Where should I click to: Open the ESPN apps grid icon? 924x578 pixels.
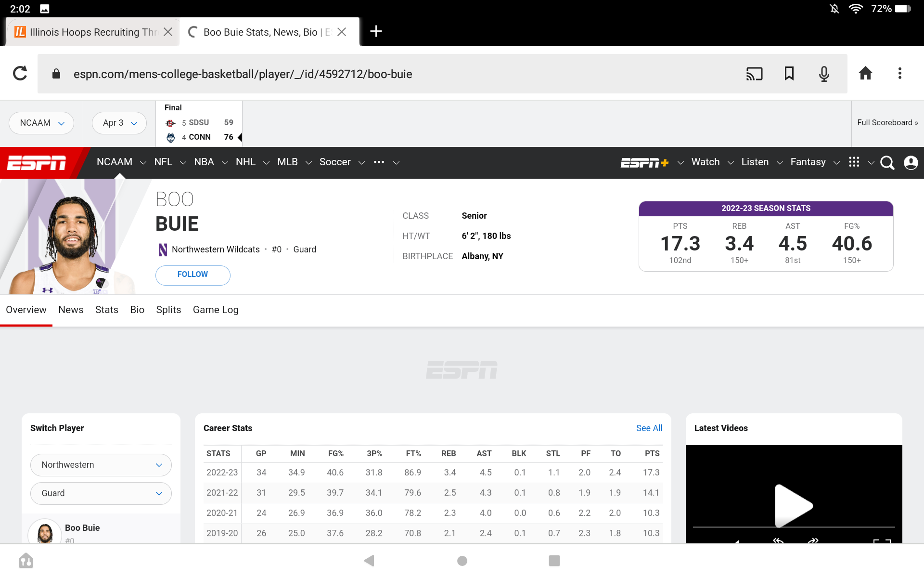pos(854,162)
